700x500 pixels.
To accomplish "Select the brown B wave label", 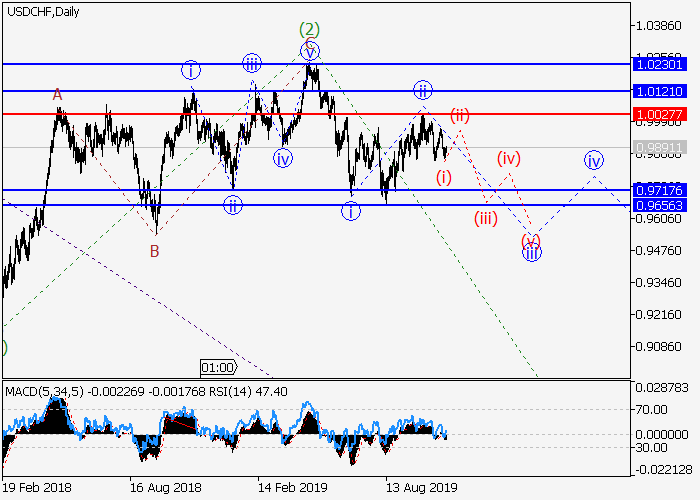I will coord(154,251).
